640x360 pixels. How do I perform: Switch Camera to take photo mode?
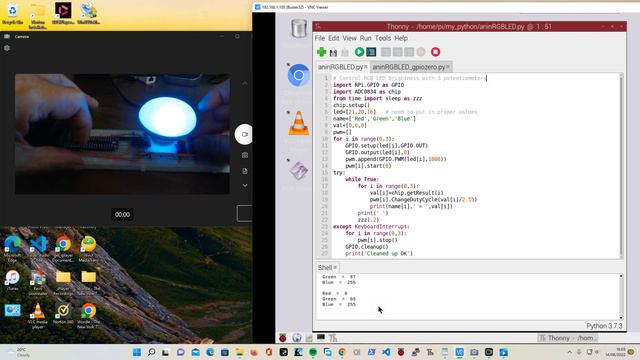(244, 155)
